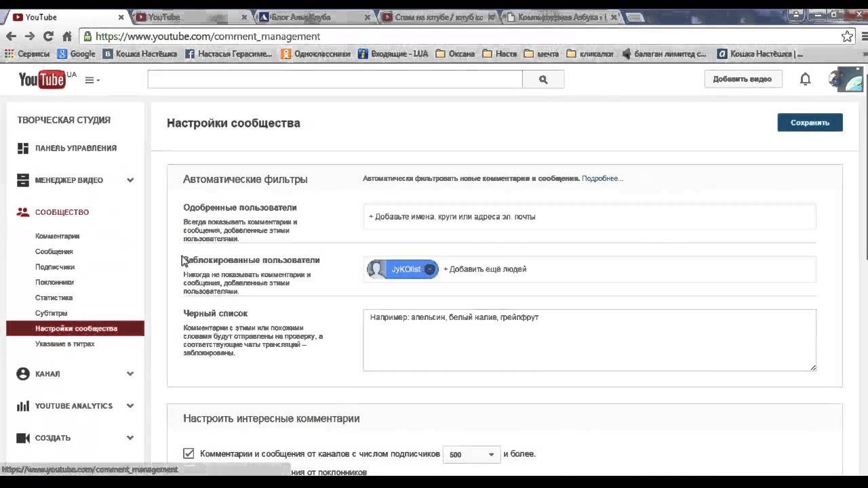Click browser Forward arrow
This screenshot has height=488, width=868.
coord(29,37)
